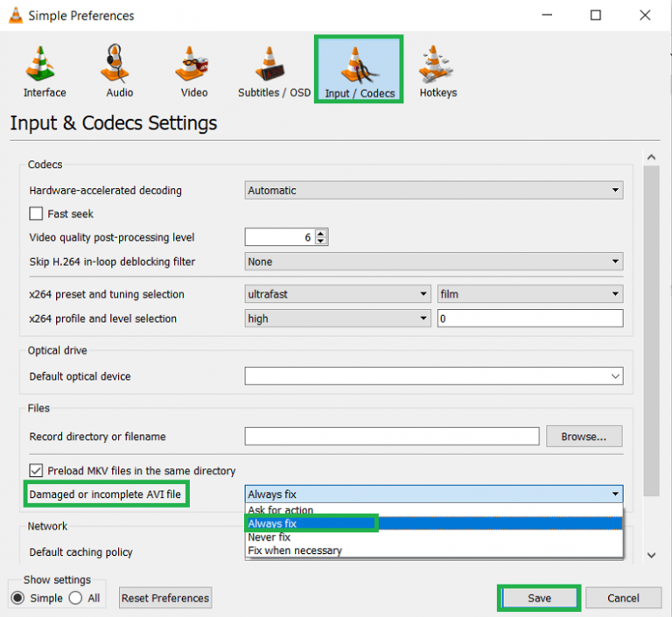
Task: Open the x264 profile high dropdown
Action: tap(338, 319)
